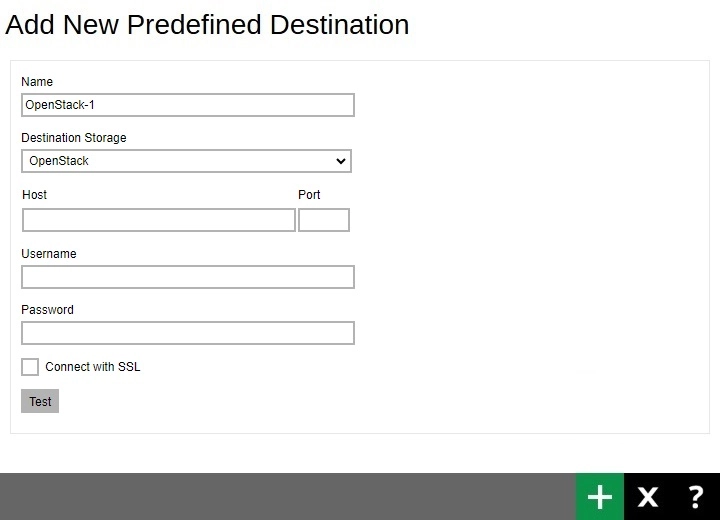
Task: Select the Port input box
Action: point(324,220)
